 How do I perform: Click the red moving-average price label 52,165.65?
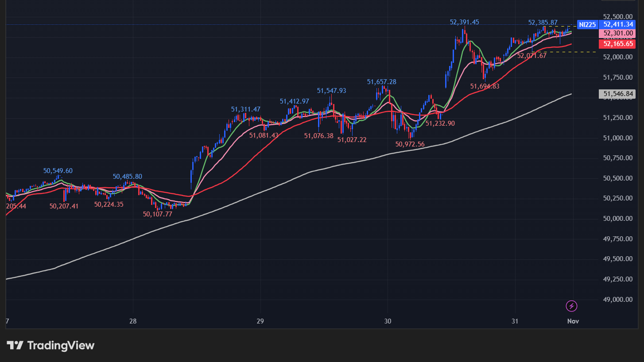coord(619,44)
